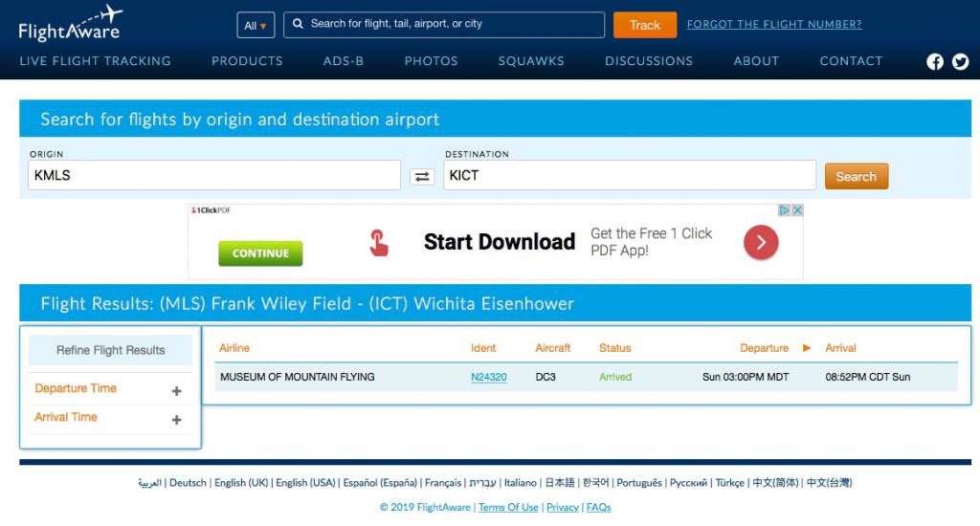Go to the Squawks menu item
This screenshot has height=526, width=980.
531,61
